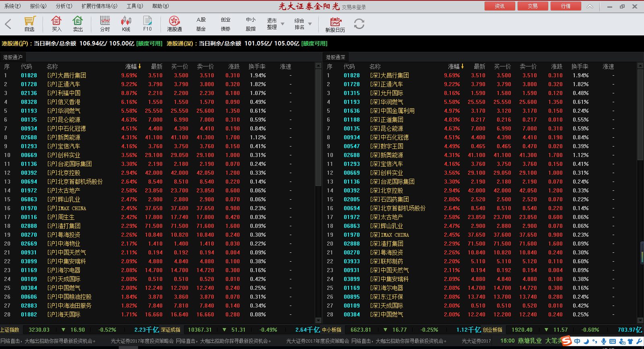Open the 扩展行情市场(G) menu

(x=99, y=6)
